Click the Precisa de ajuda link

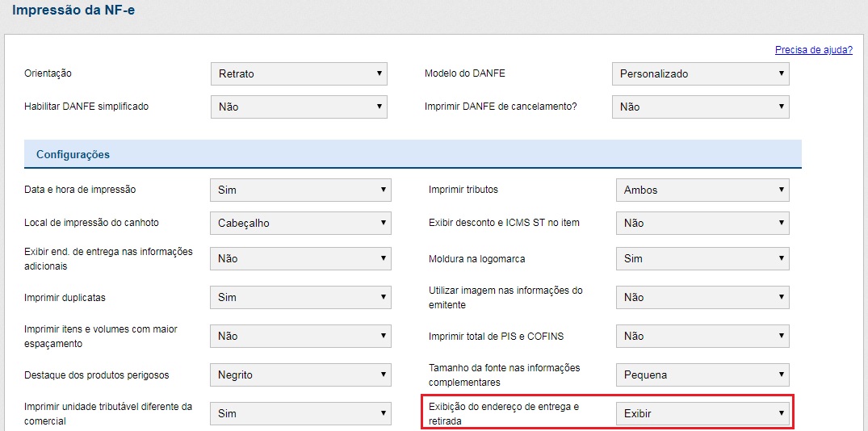coord(813,50)
